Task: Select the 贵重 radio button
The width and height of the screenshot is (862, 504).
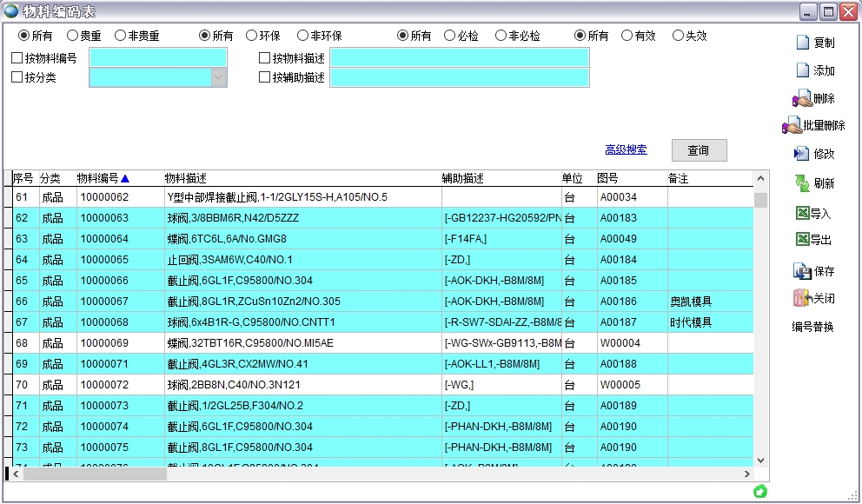Action: pos(72,36)
